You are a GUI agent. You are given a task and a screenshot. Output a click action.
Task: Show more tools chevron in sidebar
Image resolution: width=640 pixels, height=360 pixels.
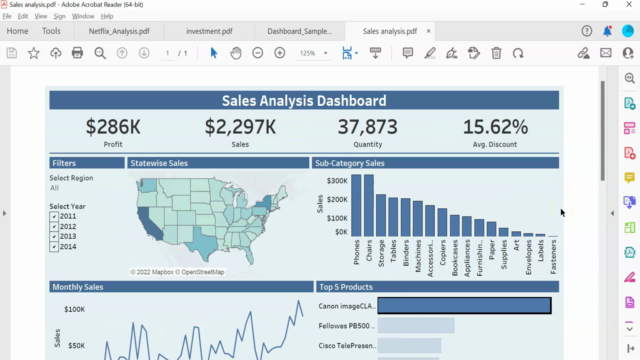point(629,328)
